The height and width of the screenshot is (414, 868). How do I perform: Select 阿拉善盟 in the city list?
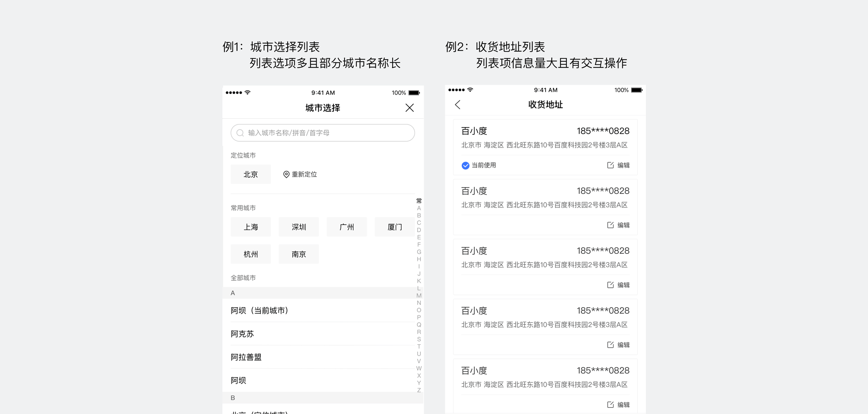click(x=246, y=357)
